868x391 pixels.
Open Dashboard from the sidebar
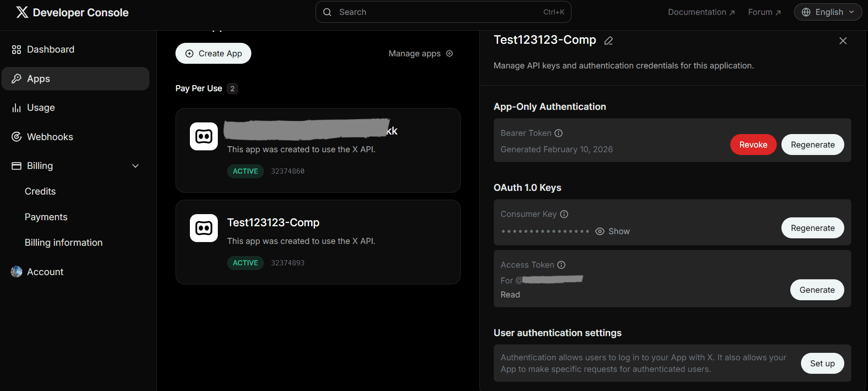75,49
